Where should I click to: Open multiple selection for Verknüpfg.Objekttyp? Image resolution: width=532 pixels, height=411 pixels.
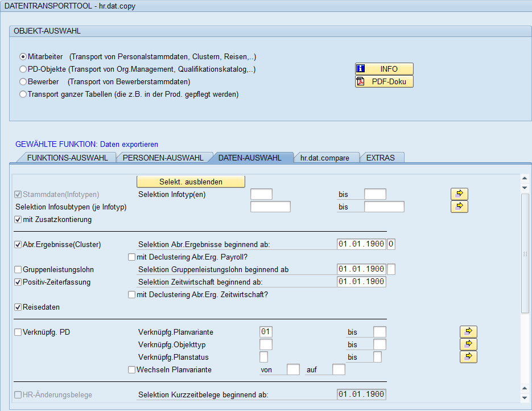[468, 344]
